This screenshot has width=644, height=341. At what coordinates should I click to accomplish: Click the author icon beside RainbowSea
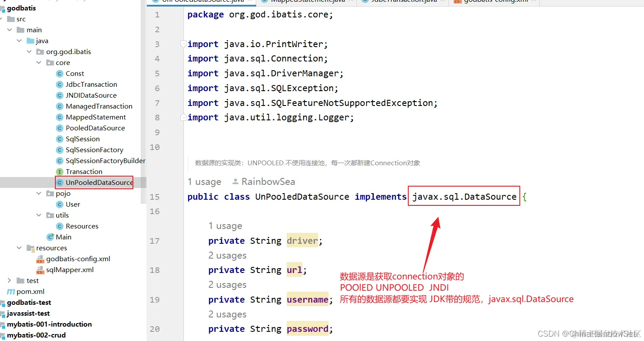[x=235, y=181]
